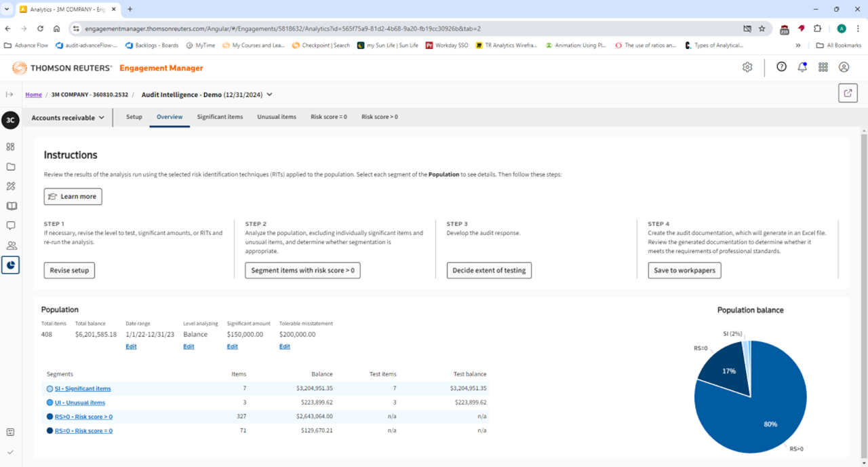The height and width of the screenshot is (467, 868).
Task: Click the large RS>0 slice of the pie chart
Action: (770, 424)
